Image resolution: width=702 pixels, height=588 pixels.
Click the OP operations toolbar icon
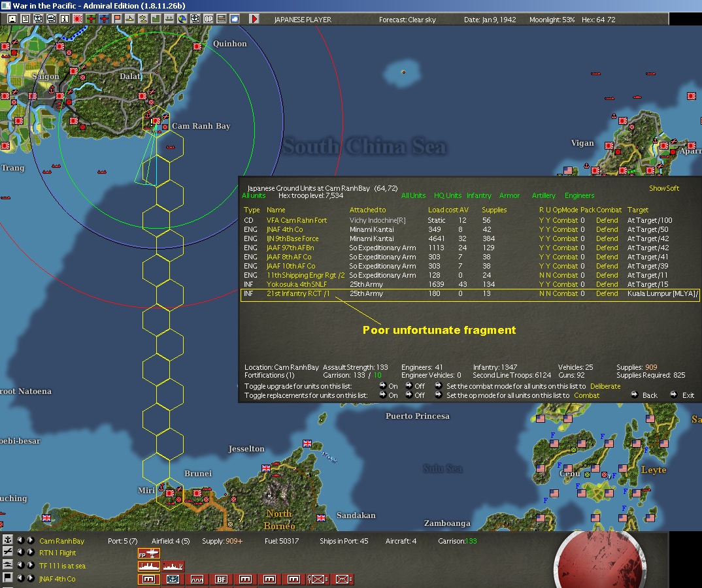[209, 19]
